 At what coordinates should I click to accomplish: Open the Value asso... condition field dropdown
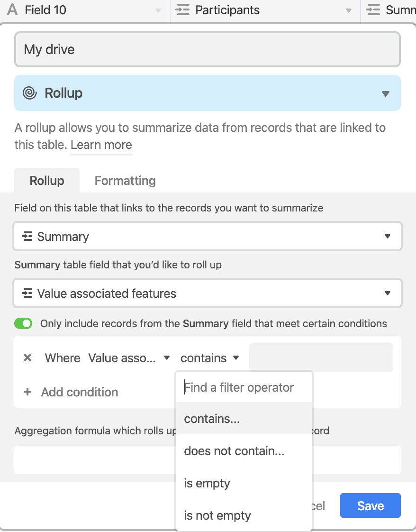[129, 358]
